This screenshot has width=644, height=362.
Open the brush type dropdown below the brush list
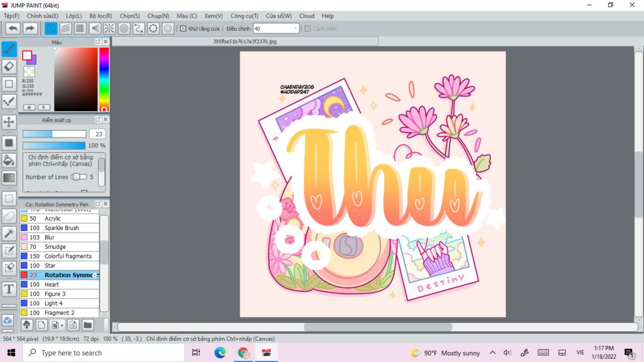click(57, 325)
